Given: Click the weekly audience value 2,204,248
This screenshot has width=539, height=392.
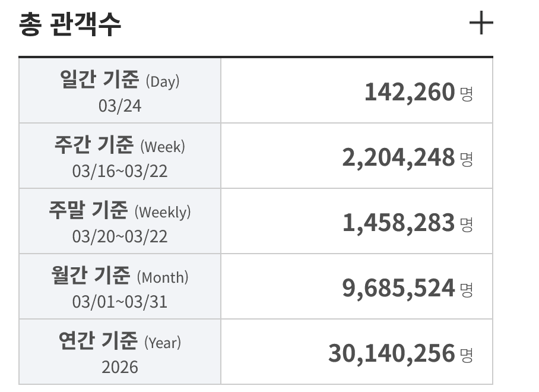Looking at the screenshot, I should [398, 158].
